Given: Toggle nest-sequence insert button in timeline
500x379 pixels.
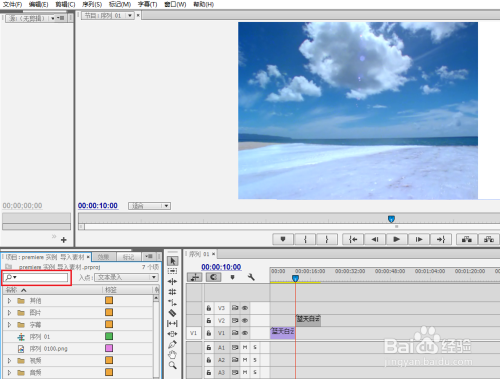Looking at the screenshot, I should pyautogui.click(x=195, y=277).
